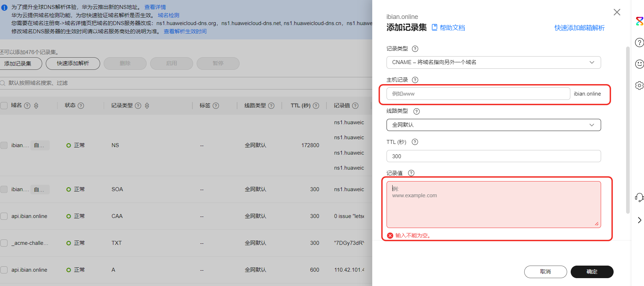Click the 自… tag in the SOA row

(40, 189)
